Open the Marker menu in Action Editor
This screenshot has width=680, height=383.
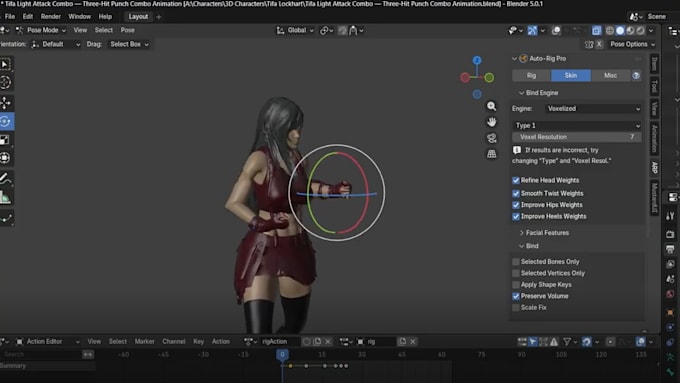[144, 342]
